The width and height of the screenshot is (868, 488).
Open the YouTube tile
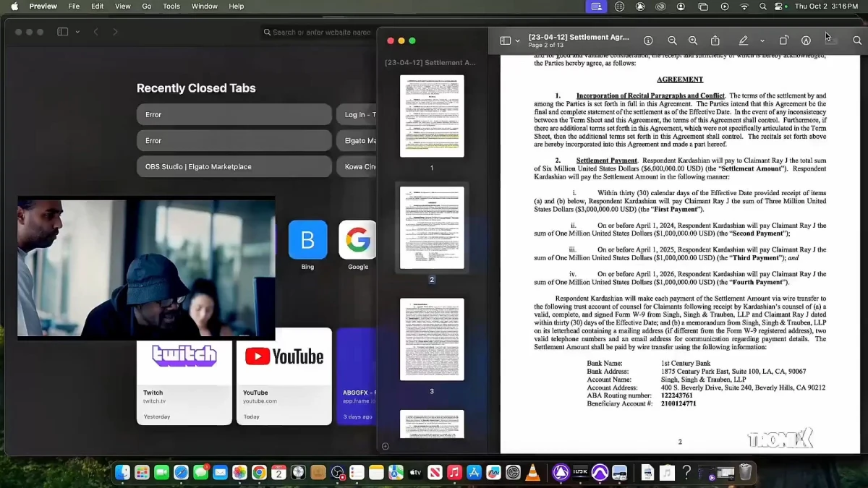tap(284, 376)
